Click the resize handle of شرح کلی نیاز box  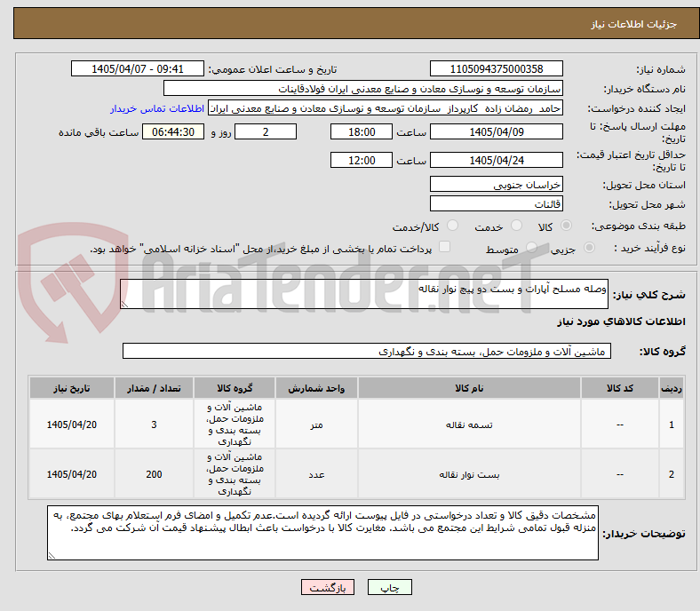point(124,304)
